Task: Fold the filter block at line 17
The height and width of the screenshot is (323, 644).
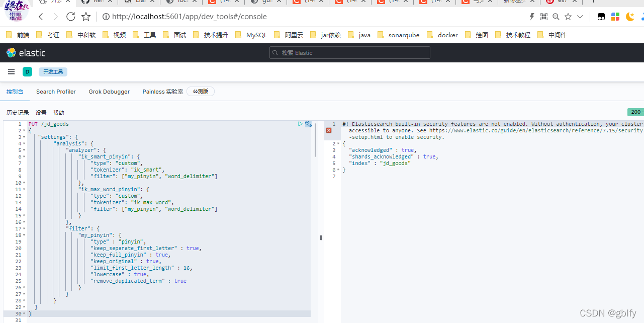Action: click(24, 228)
